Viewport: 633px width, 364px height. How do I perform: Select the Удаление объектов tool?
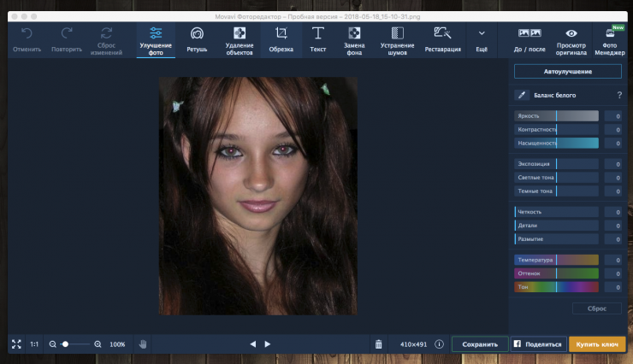pyautogui.click(x=239, y=38)
